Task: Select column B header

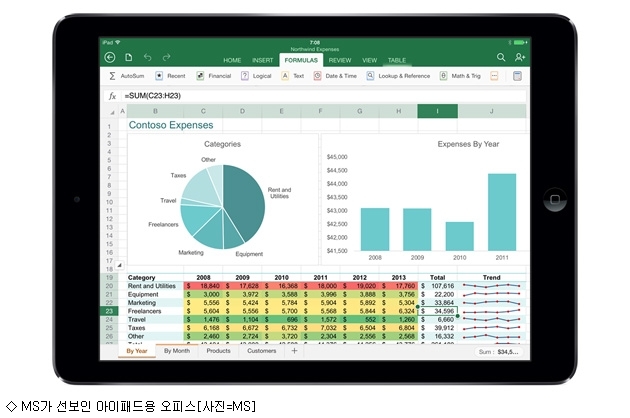Action: 155,111
